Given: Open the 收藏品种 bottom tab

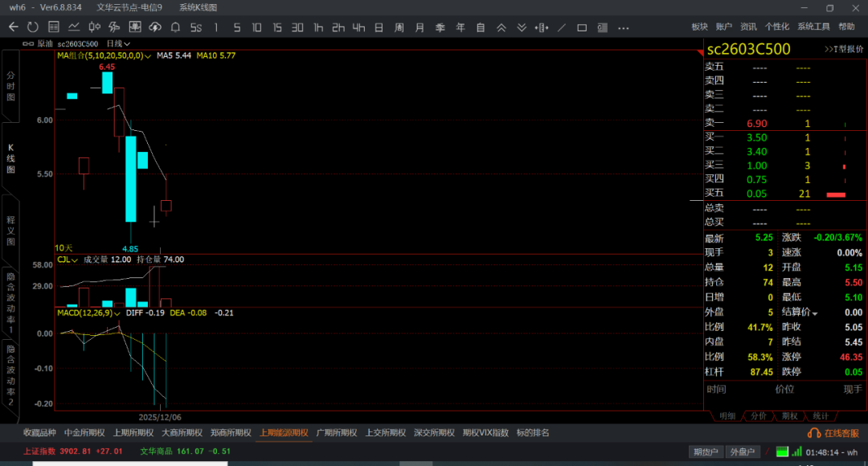Looking at the screenshot, I should tap(39, 433).
